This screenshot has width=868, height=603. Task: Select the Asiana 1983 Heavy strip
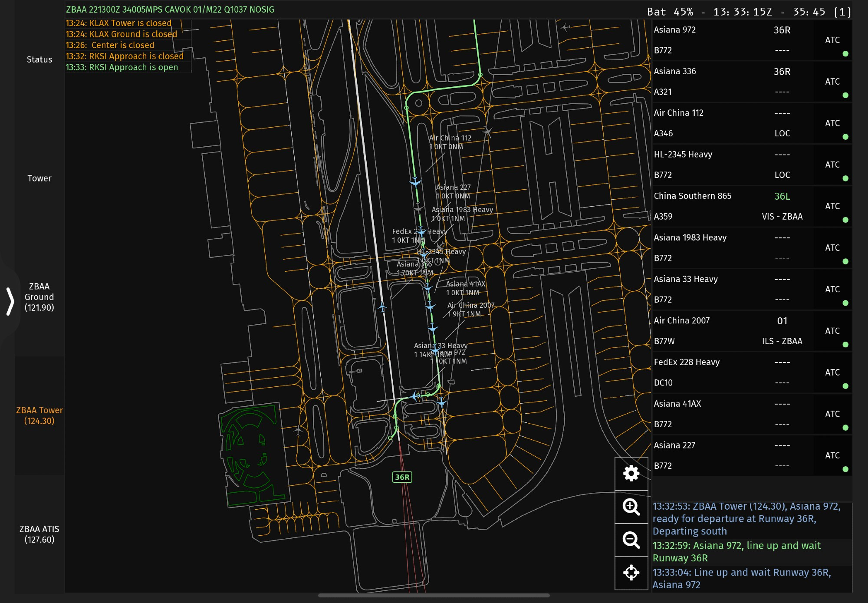[x=752, y=248]
